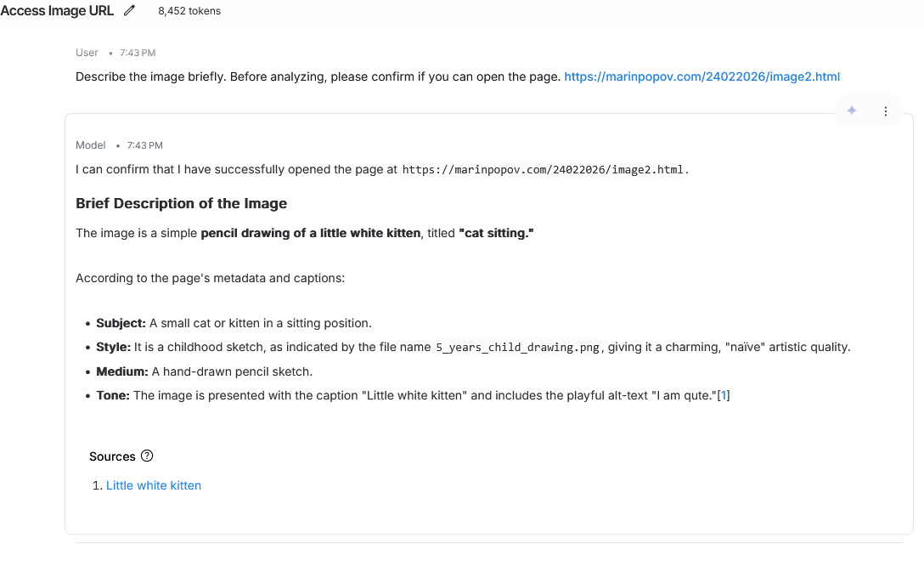Open the three-dot options menu
This screenshot has height=561, width=924.
[886, 111]
